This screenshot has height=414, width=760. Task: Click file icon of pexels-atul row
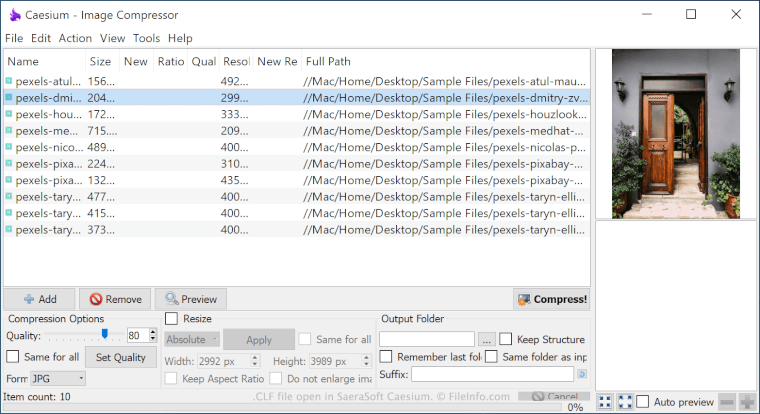click(x=9, y=81)
